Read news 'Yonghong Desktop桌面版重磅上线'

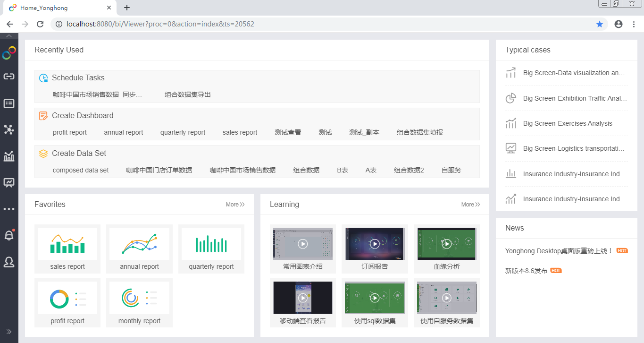pyautogui.click(x=559, y=251)
